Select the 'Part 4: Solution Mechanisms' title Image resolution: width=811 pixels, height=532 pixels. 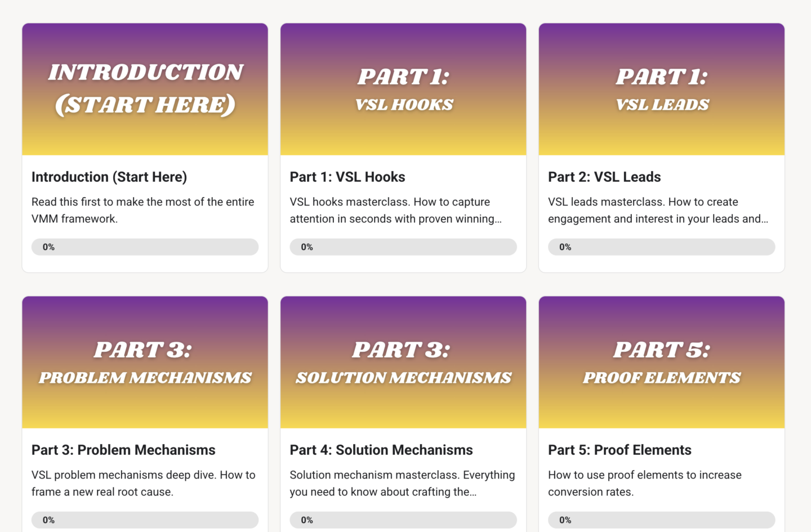pos(381,450)
